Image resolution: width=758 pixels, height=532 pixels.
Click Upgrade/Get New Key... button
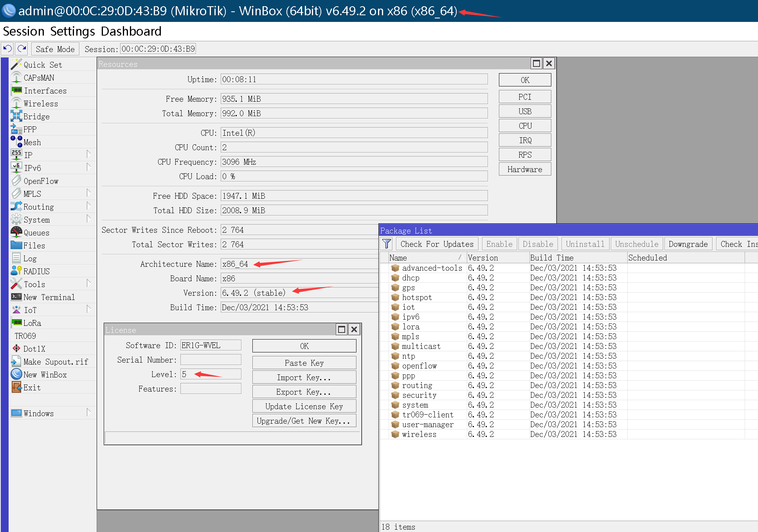(x=304, y=421)
